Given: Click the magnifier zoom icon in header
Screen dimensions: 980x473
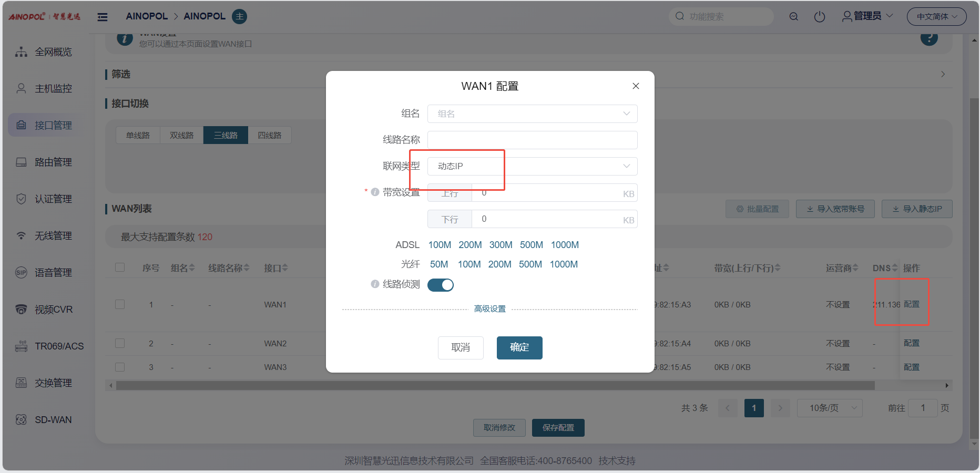Looking at the screenshot, I should click(x=793, y=17).
